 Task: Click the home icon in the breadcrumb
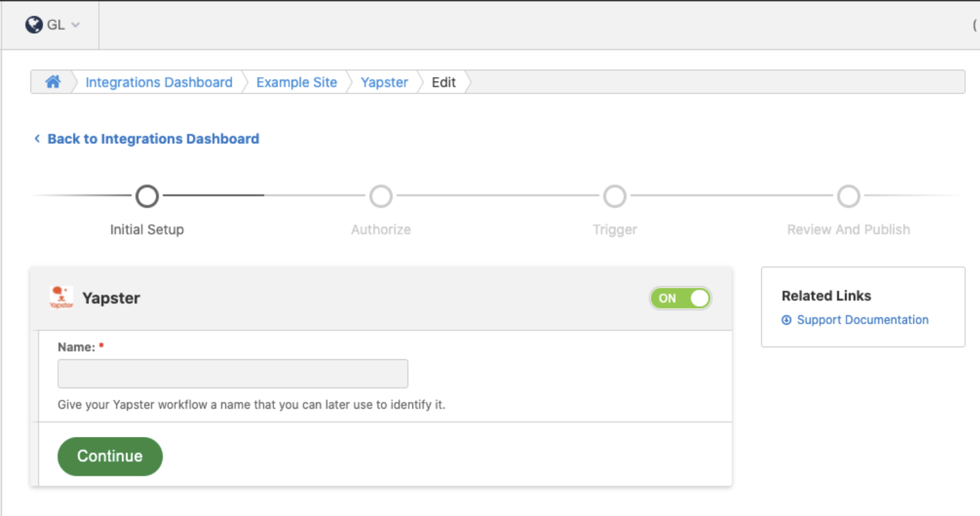point(53,82)
